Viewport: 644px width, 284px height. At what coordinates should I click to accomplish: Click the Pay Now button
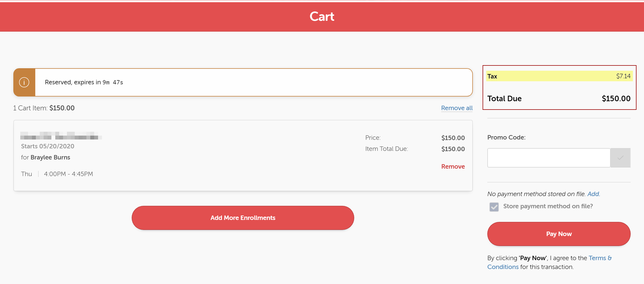[559, 234]
